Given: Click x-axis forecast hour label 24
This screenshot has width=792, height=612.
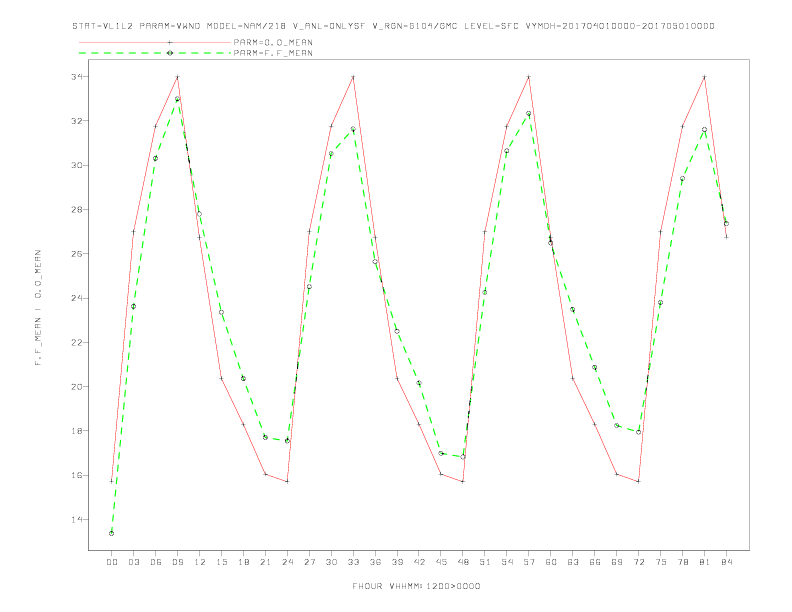Looking at the screenshot, I should pos(287,562).
